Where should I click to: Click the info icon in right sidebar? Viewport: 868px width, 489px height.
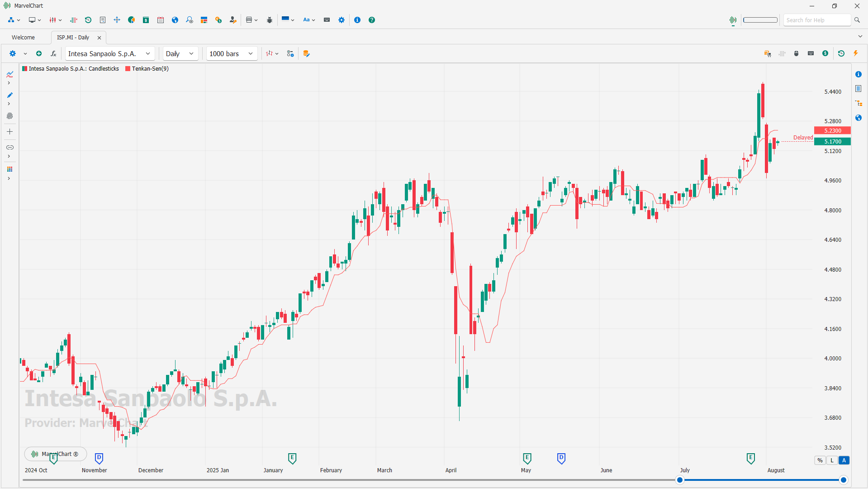[859, 74]
